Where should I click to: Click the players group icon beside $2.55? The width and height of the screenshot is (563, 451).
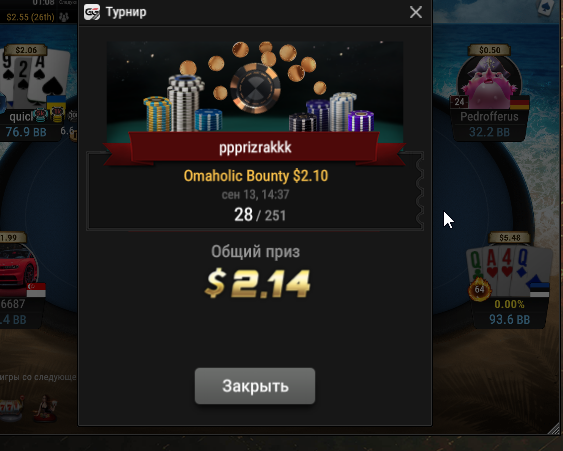coord(64,17)
